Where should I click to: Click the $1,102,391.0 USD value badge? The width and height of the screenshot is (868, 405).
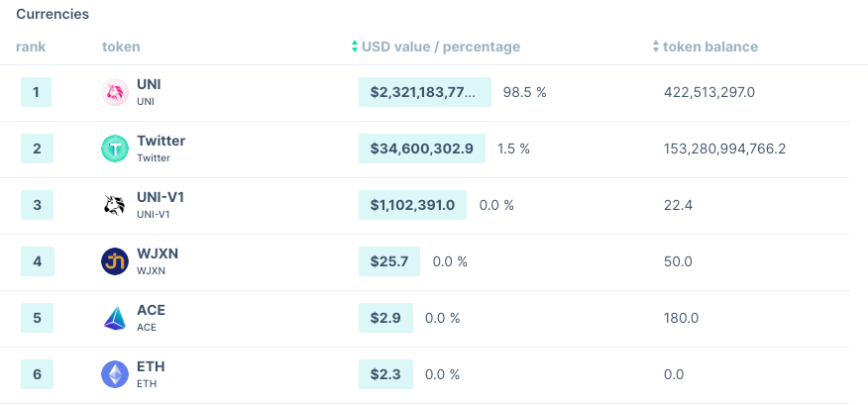(412, 205)
